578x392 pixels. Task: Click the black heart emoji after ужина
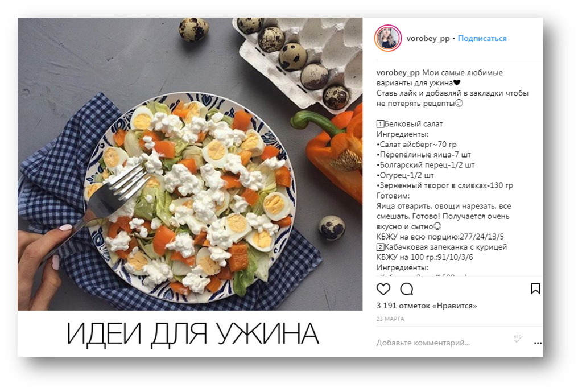tap(457, 82)
